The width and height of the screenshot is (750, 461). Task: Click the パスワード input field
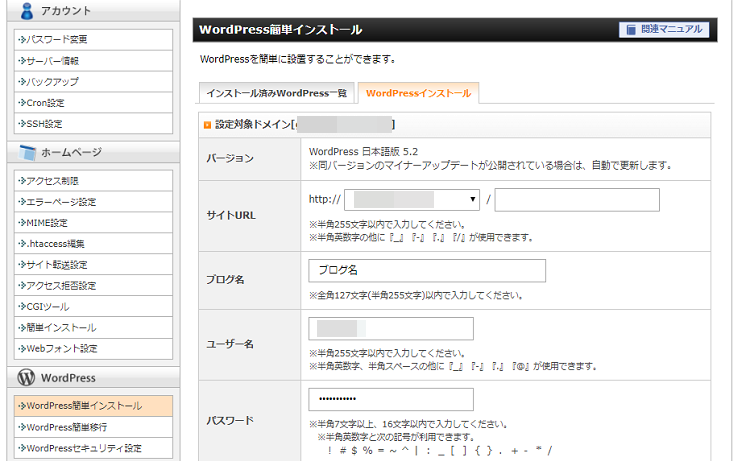pyautogui.click(x=391, y=399)
